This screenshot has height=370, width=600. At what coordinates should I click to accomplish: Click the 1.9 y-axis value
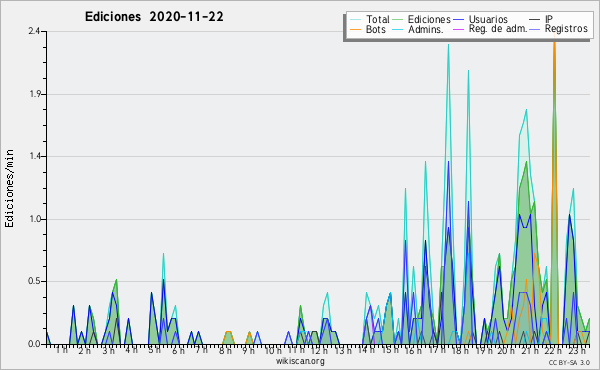(x=35, y=94)
